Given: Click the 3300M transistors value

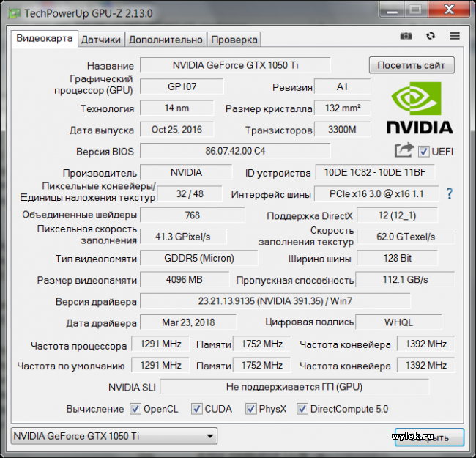Looking at the screenshot, I should pos(343,130).
